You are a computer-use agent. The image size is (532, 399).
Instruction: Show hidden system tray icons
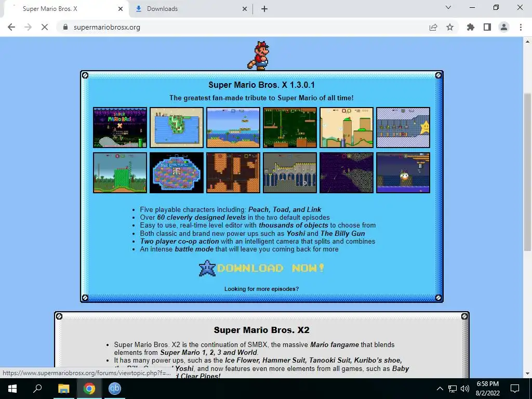440,389
